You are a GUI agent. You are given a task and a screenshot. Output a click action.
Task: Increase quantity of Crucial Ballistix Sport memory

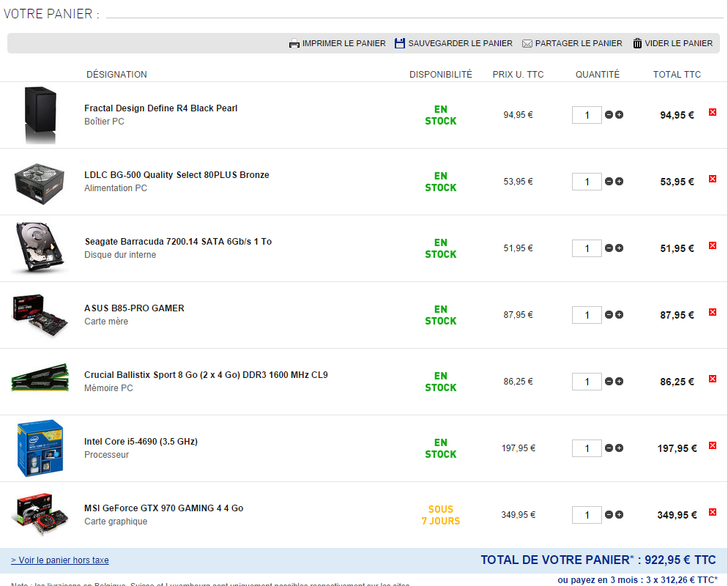[x=620, y=381]
